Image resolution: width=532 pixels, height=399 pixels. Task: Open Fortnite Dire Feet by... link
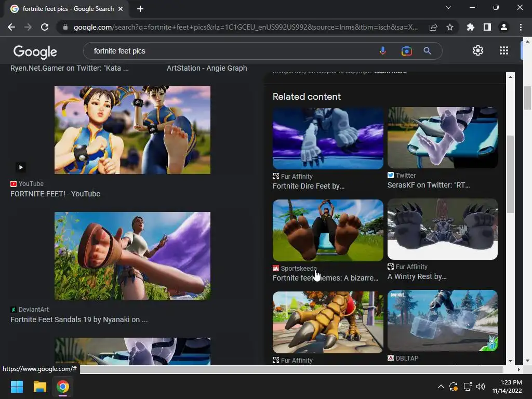(x=309, y=186)
